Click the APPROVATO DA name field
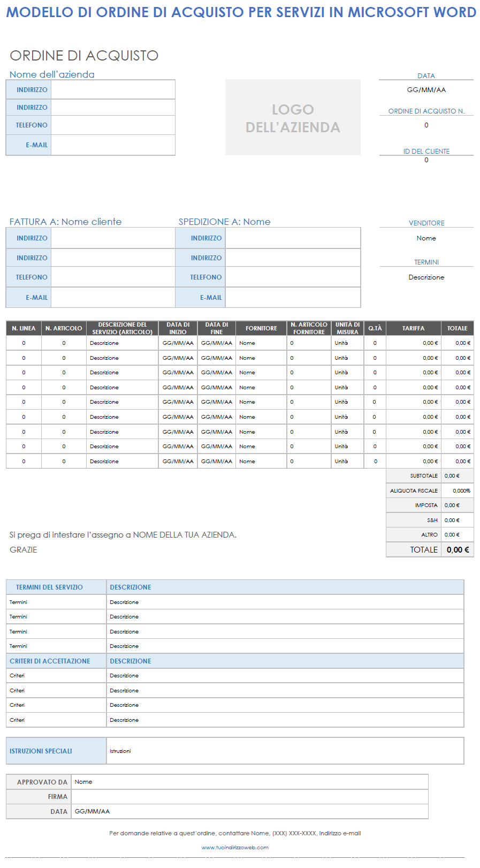480x868 pixels. pyautogui.click(x=249, y=782)
